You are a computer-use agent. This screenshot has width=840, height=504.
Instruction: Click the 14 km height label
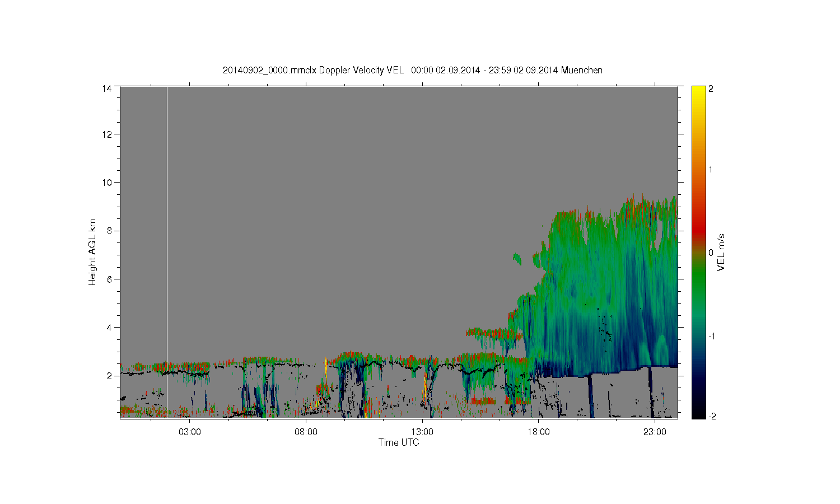(x=107, y=88)
